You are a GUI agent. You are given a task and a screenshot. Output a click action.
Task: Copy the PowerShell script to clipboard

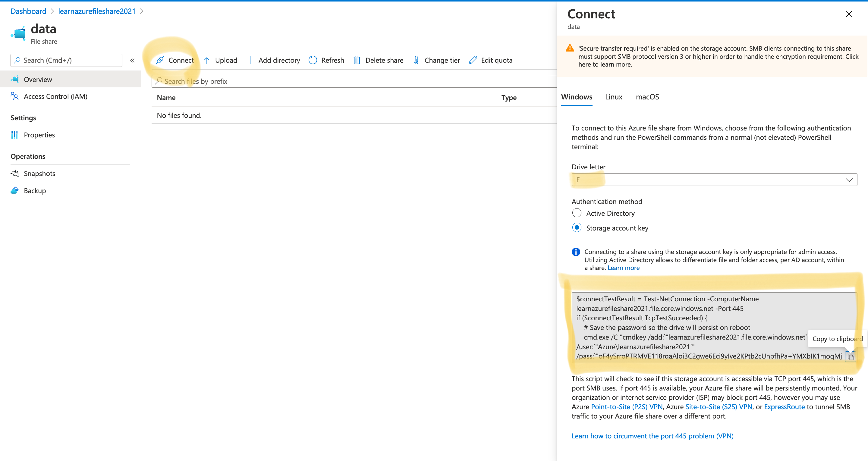tap(851, 356)
